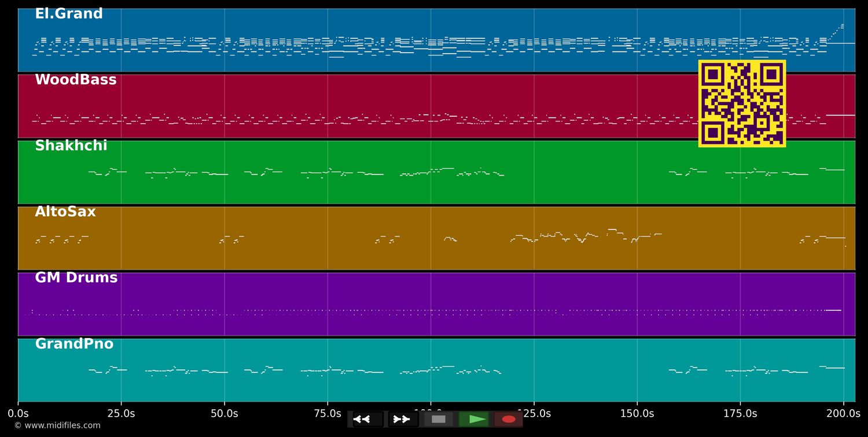868x437 pixels.
Task: Click the 0.0s timeline start marker
Action: (x=18, y=413)
